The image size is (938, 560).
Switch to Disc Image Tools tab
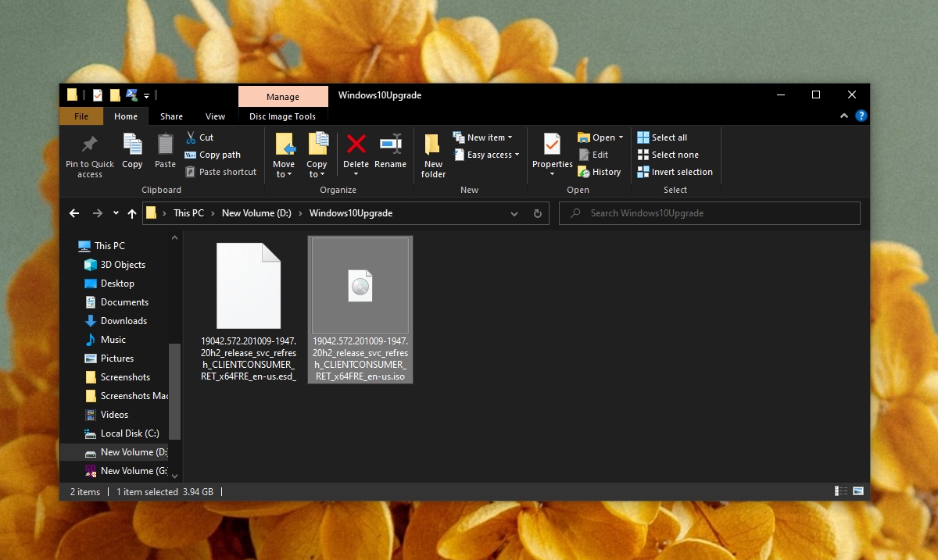(x=282, y=116)
